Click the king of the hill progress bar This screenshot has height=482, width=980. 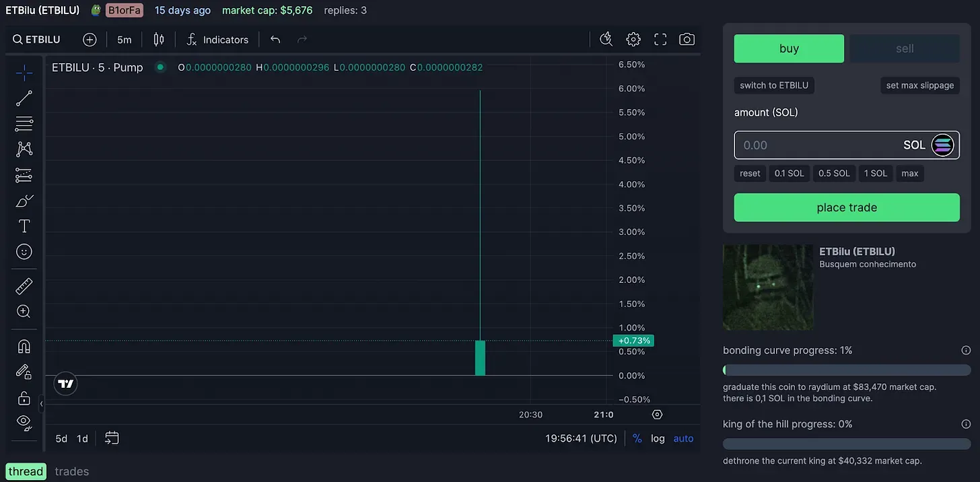[847, 444]
